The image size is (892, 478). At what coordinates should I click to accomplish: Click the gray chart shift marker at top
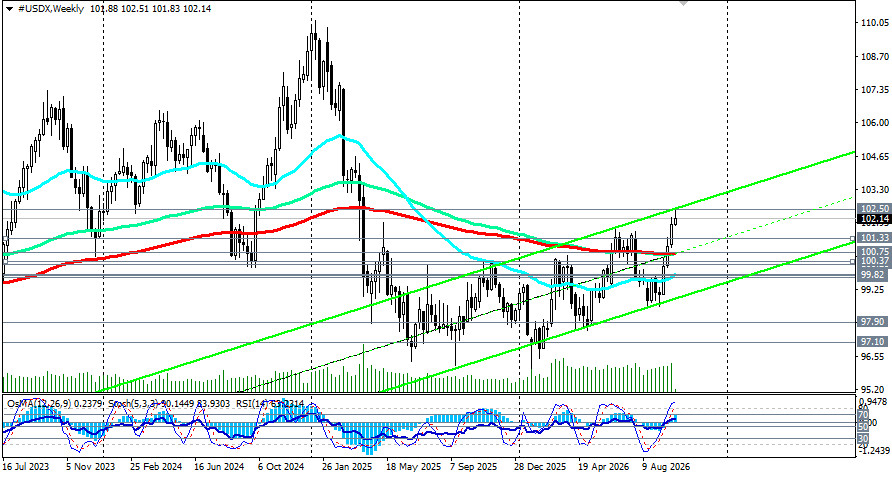click(x=683, y=3)
